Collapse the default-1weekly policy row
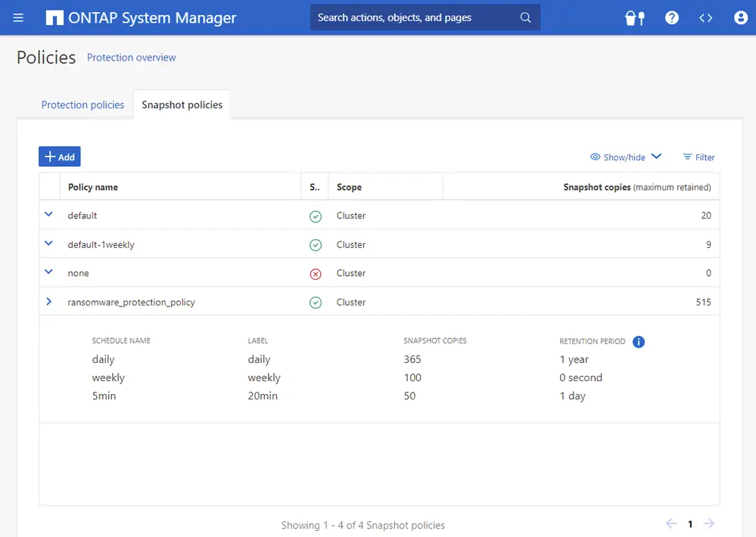Screen dimensions: 756x537 pyautogui.click(x=48, y=244)
